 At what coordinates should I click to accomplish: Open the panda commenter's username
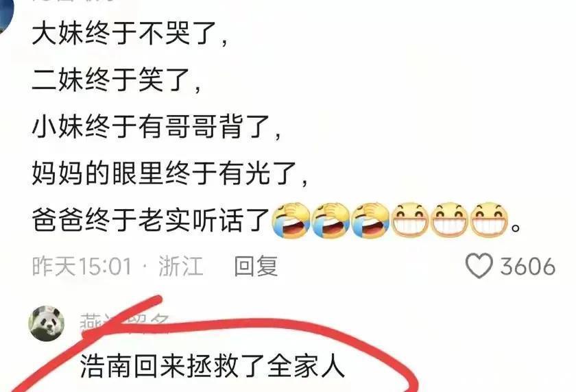(125, 323)
